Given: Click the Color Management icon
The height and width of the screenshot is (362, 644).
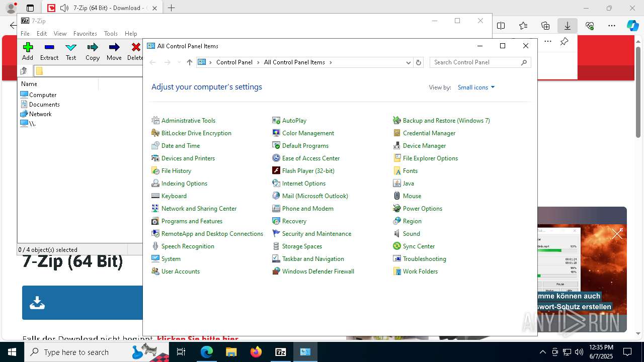Looking at the screenshot, I should click(x=276, y=133).
